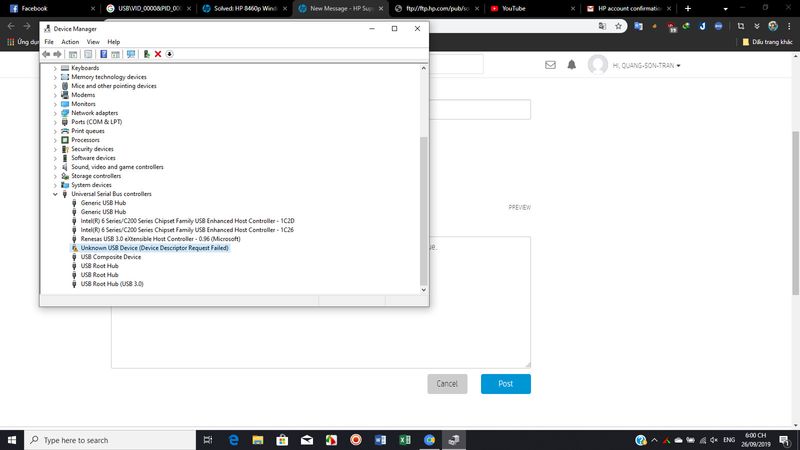This screenshot has height=450, width=800.
Task: Click the down-arrow circle toolbar icon
Action: pos(169,54)
